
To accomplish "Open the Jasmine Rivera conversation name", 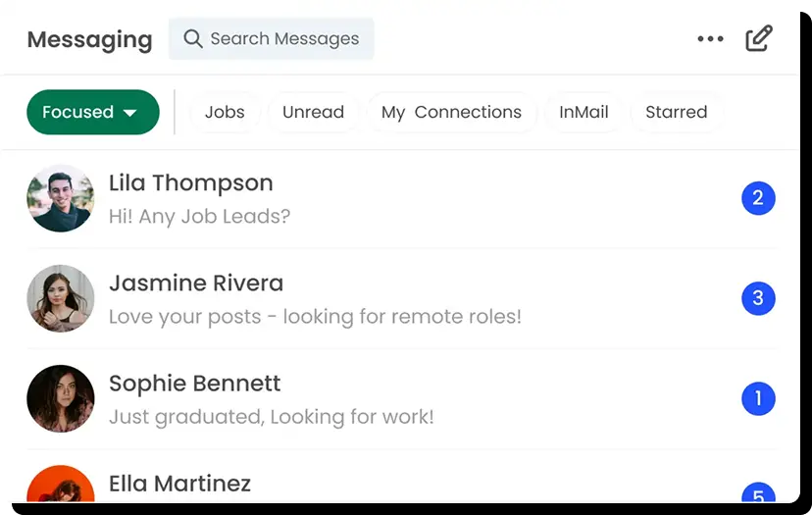I will pos(196,283).
